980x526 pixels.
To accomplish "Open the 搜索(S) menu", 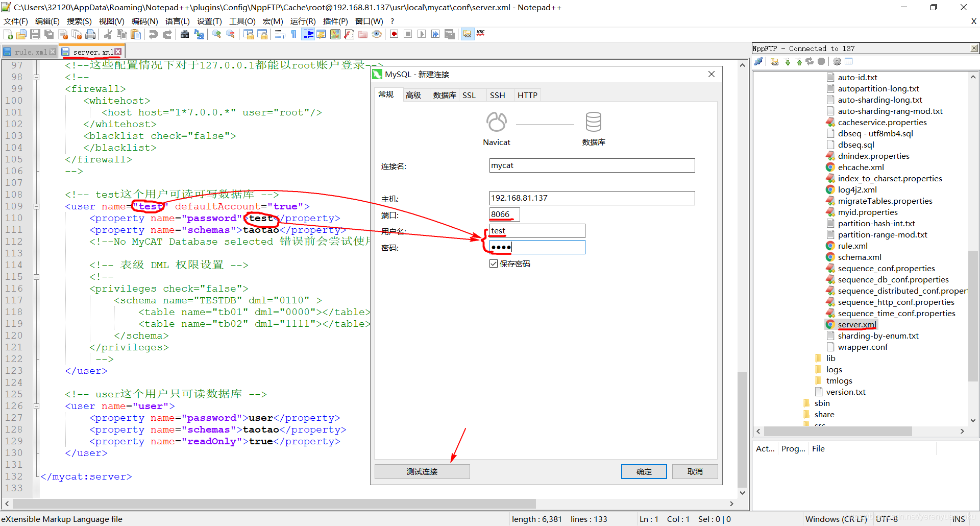I will tap(79, 21).
